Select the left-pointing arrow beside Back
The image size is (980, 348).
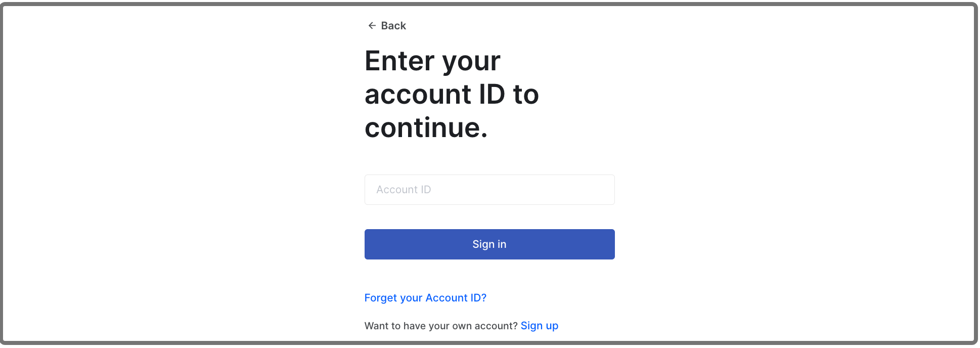pyautogui.click(x=372, y=25)
